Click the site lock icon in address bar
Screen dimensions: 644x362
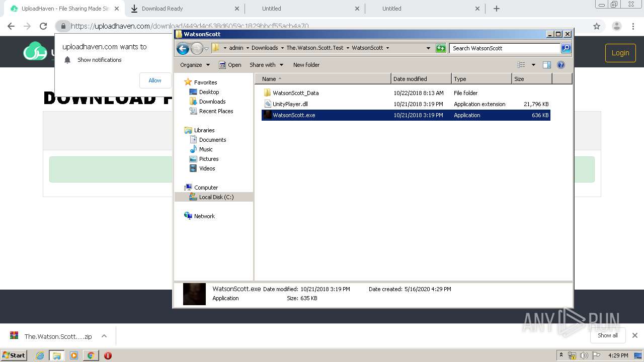point(63,26)
